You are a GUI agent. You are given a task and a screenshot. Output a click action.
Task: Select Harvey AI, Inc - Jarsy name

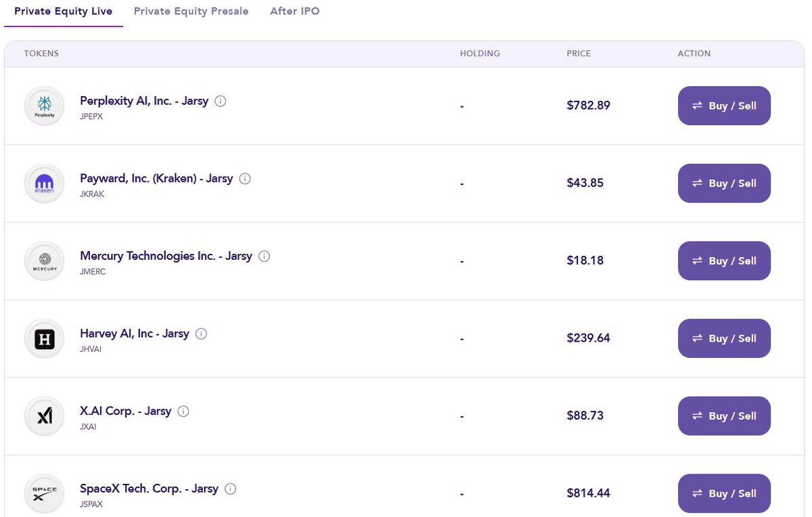pos(135,334)
